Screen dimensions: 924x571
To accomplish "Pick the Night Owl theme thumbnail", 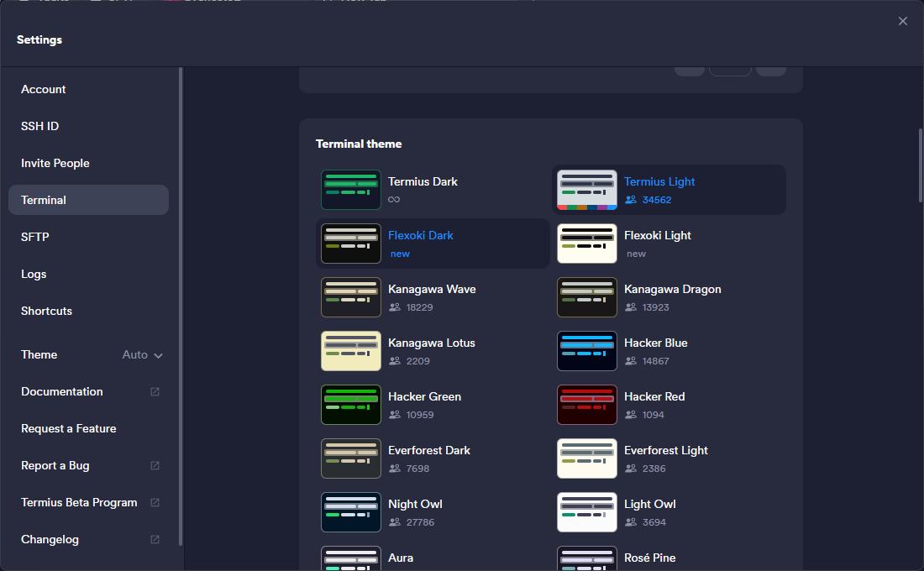I will click(x=350, y=512).
